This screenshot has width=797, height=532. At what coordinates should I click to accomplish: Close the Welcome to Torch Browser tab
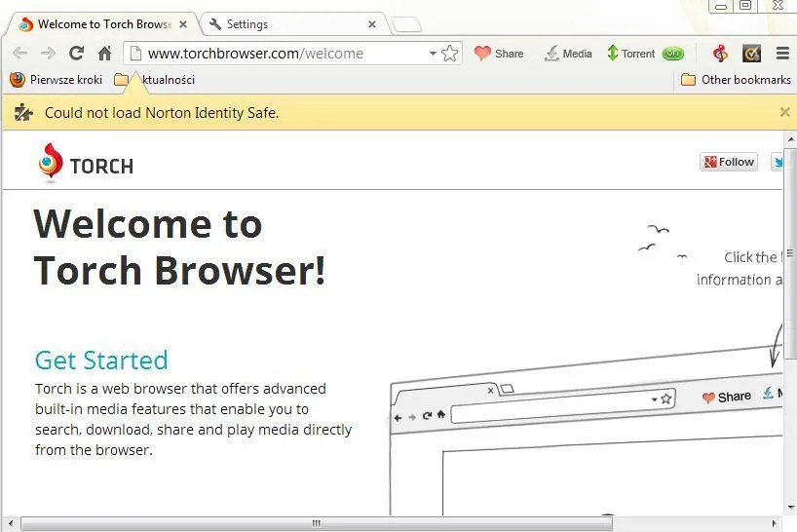tap(183, 24)
